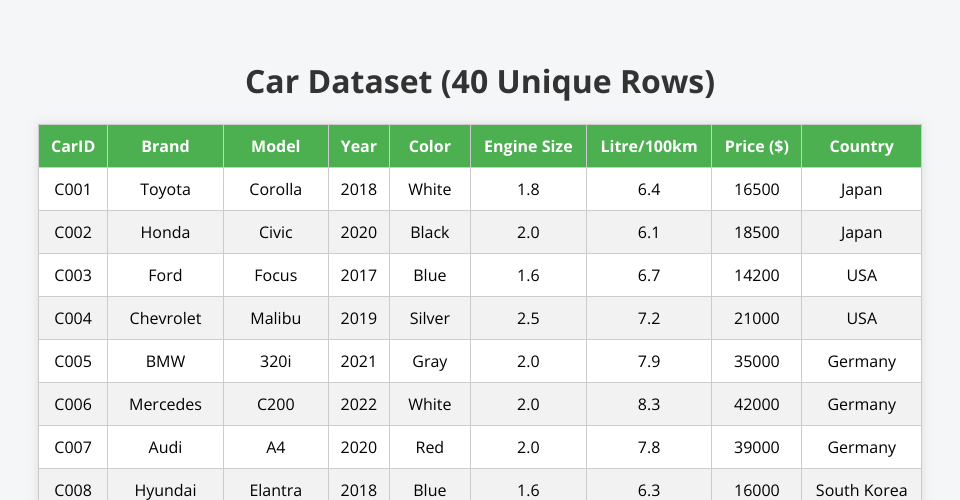Click the Audi A4 model cell

coord(276,447)
